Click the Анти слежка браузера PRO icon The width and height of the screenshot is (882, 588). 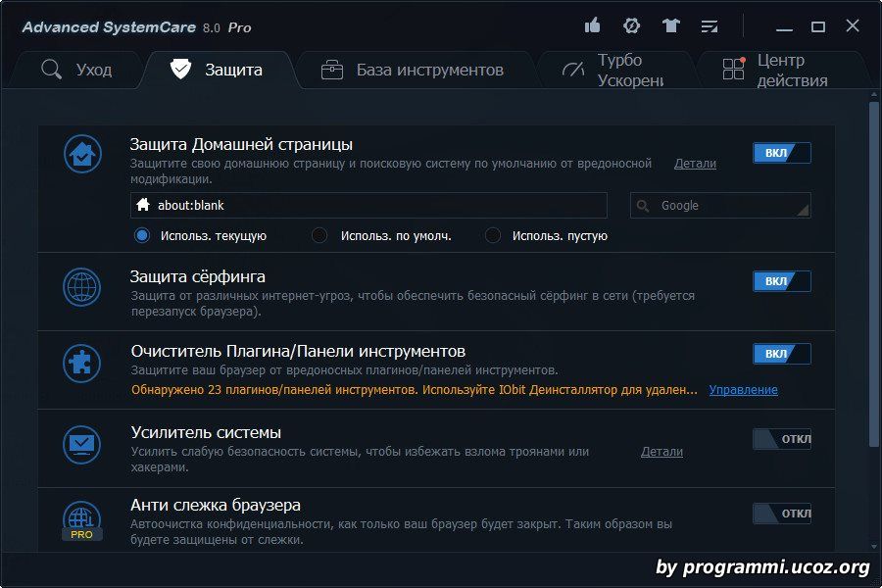(82, 520)
